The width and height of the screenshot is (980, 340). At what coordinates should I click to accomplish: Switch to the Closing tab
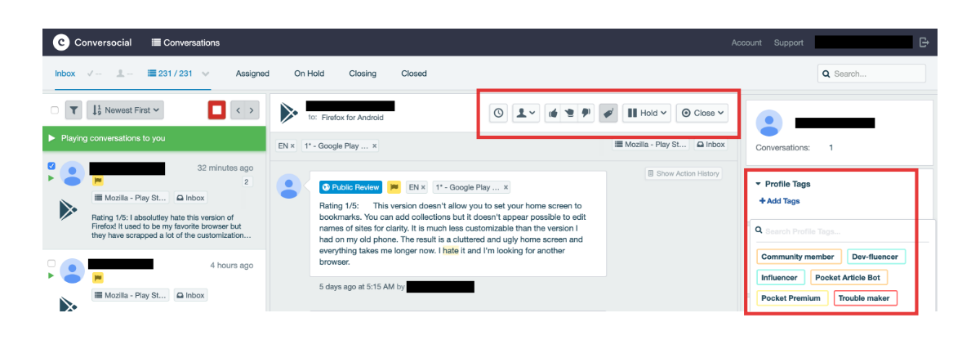pos(363,74)
